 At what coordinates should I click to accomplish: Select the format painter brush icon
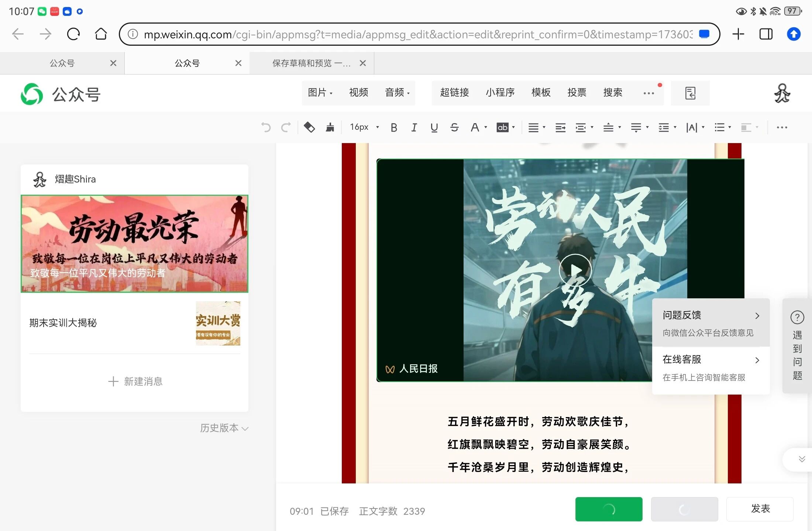pyautogui.click(x=330, y=128)
